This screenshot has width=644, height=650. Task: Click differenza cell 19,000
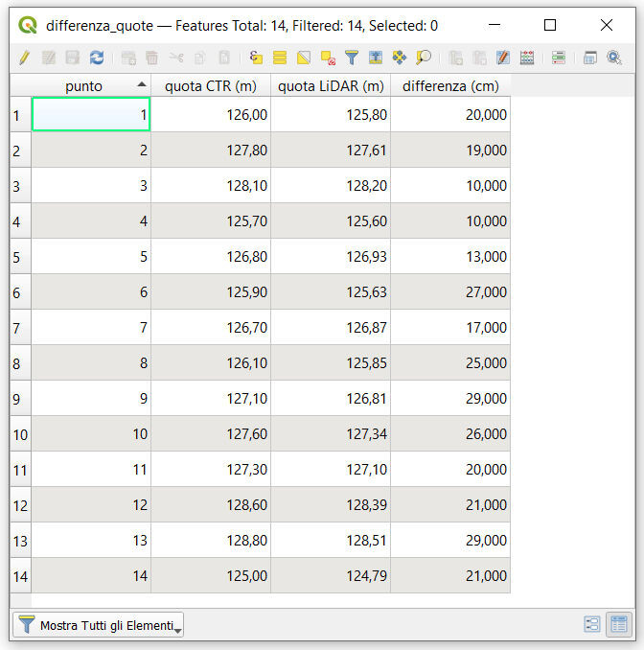(450, 151)
